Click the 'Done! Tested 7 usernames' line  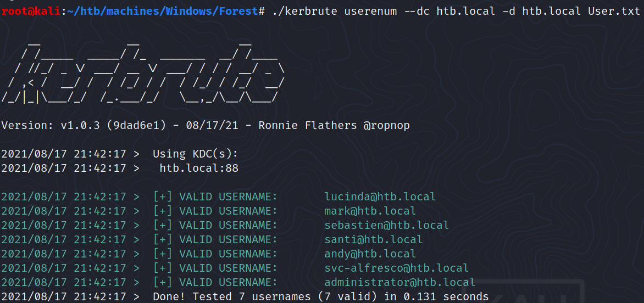coord(320,297)
